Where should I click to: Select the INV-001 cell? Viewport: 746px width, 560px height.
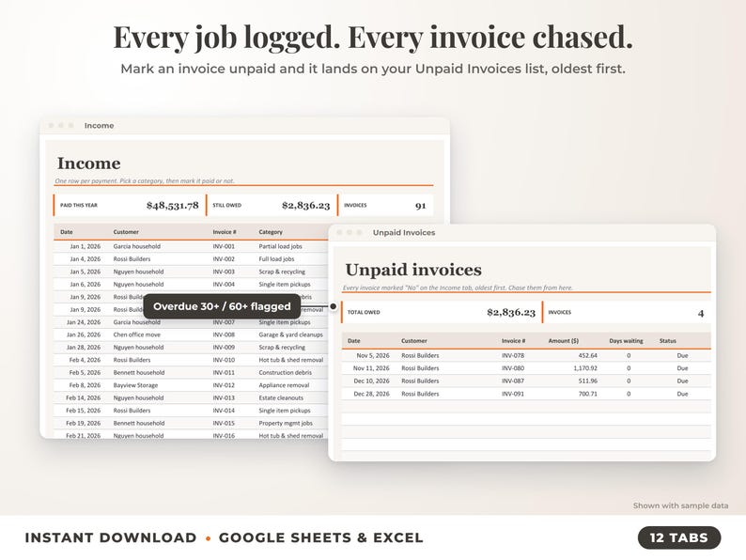(x=224, y=246)
